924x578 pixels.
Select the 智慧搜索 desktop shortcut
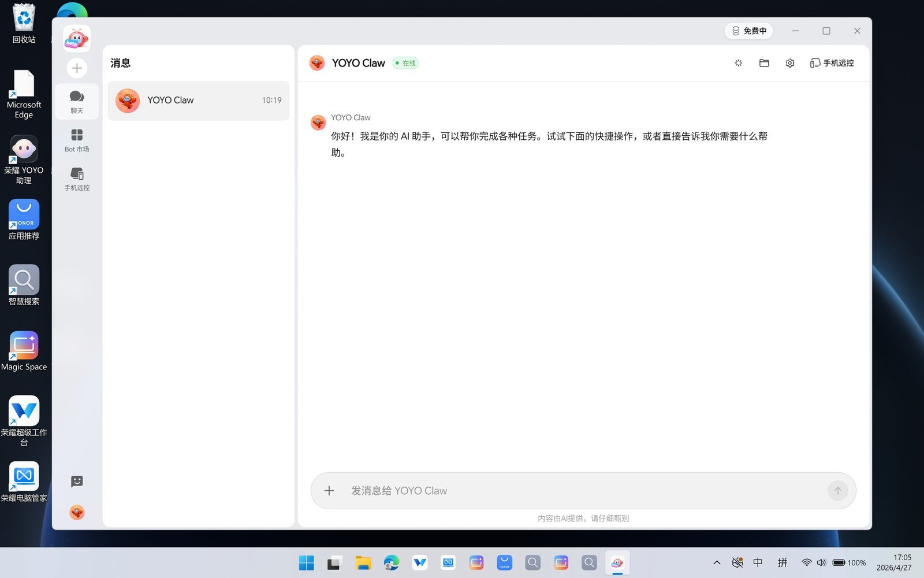[24, 285]
